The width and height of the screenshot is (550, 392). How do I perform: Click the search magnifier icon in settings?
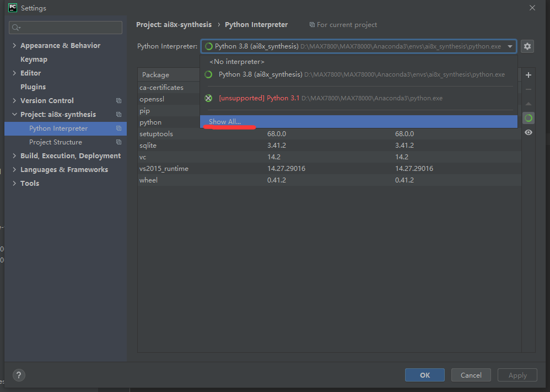16,28
